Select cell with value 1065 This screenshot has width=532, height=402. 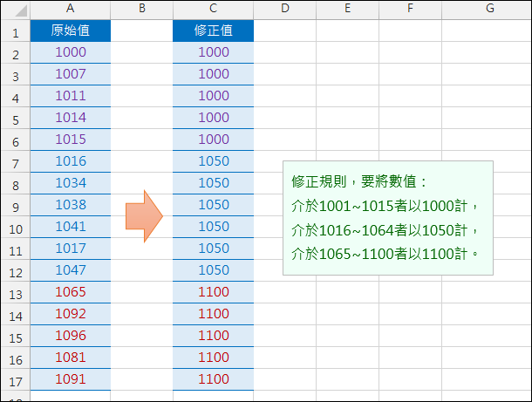pyautogui.click(x=71, y=292)
